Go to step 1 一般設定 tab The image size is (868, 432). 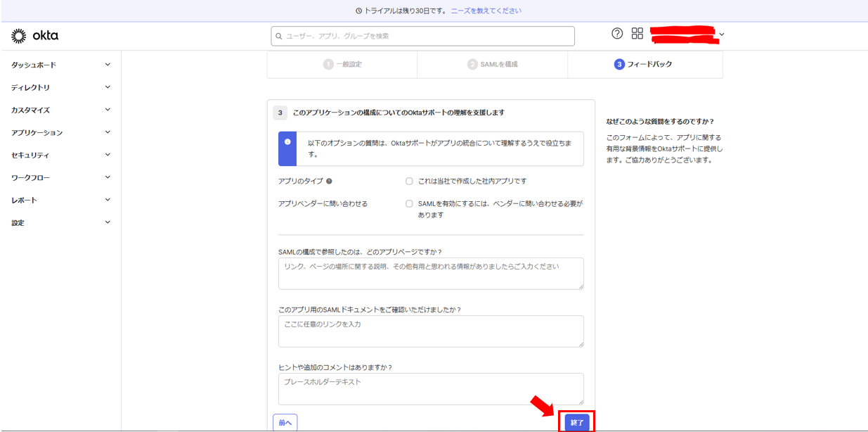[x=342, y=64]
